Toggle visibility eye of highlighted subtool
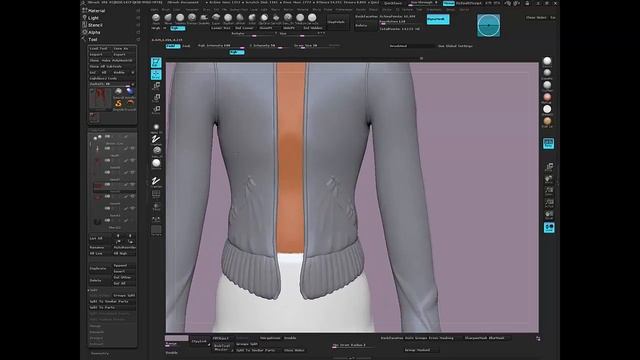 (x=132, y=184)
